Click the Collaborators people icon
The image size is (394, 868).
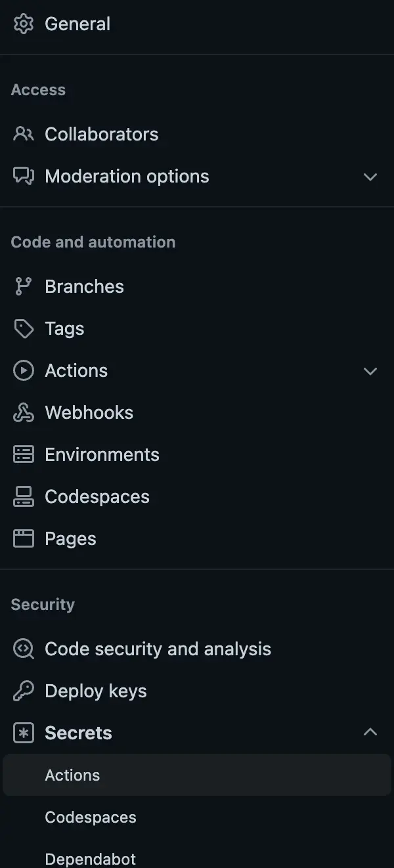[24, 135]
